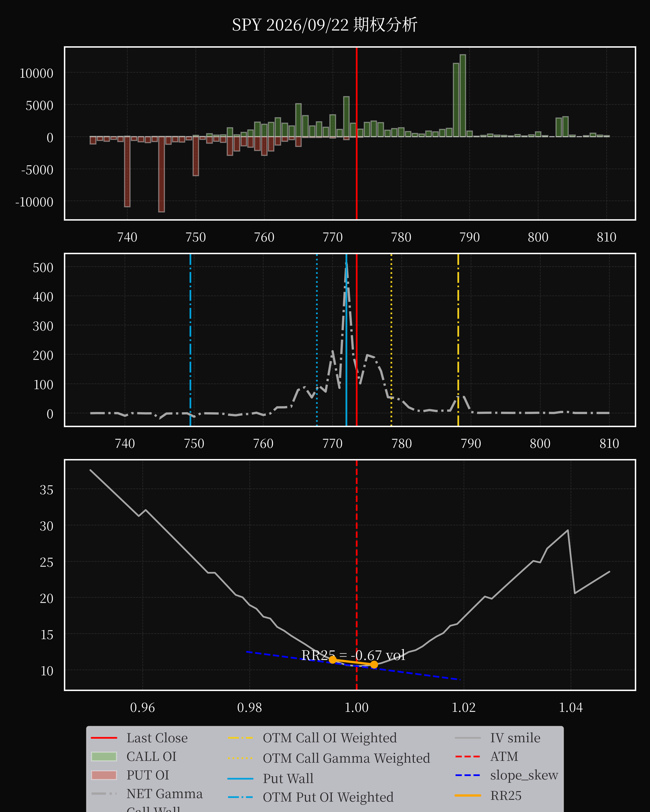Image resolution: width=650 pixels, height=812 pixels.
Task: Click the yellow dotted line near 778 in gamma chart
Action: tap(391, 340)
